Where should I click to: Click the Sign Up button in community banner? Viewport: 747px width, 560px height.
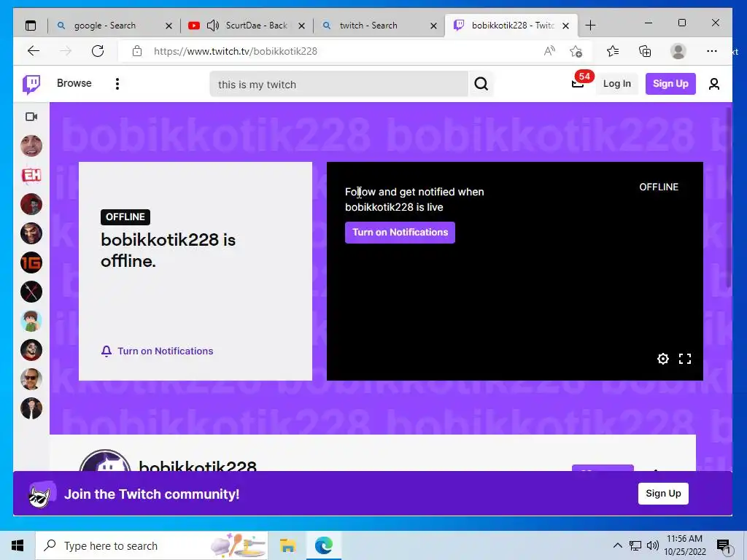[663, 494]
